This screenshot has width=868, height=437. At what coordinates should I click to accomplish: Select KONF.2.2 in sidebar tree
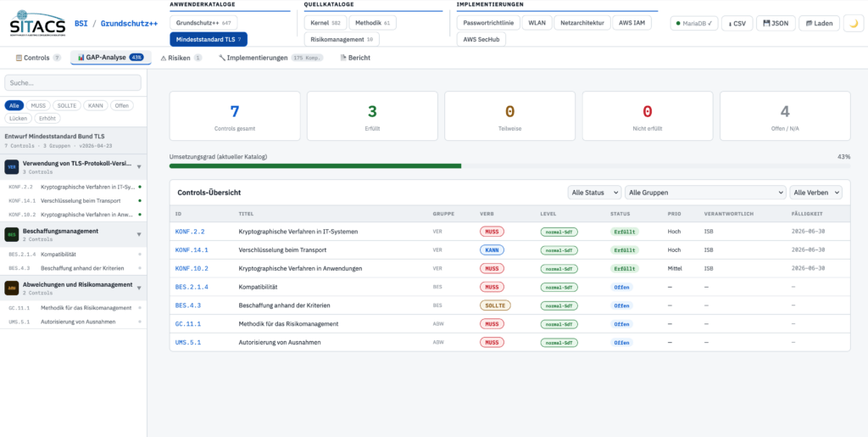click(x=73, y=187)
